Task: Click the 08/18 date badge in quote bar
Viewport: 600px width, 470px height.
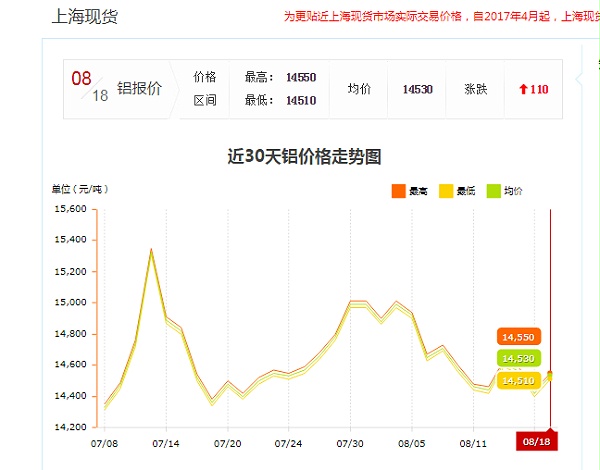Action: [x=90, y=87]
